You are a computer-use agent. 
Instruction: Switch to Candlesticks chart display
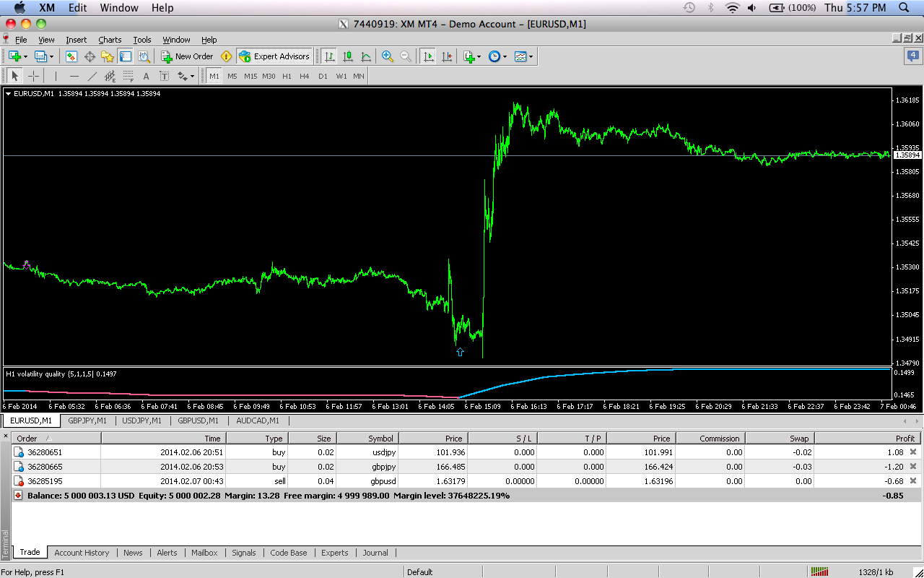tap(348, 56)
